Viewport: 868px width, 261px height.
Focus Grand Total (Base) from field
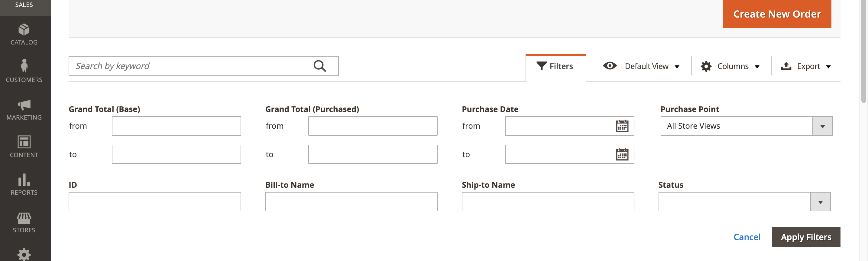coord(176,126)
